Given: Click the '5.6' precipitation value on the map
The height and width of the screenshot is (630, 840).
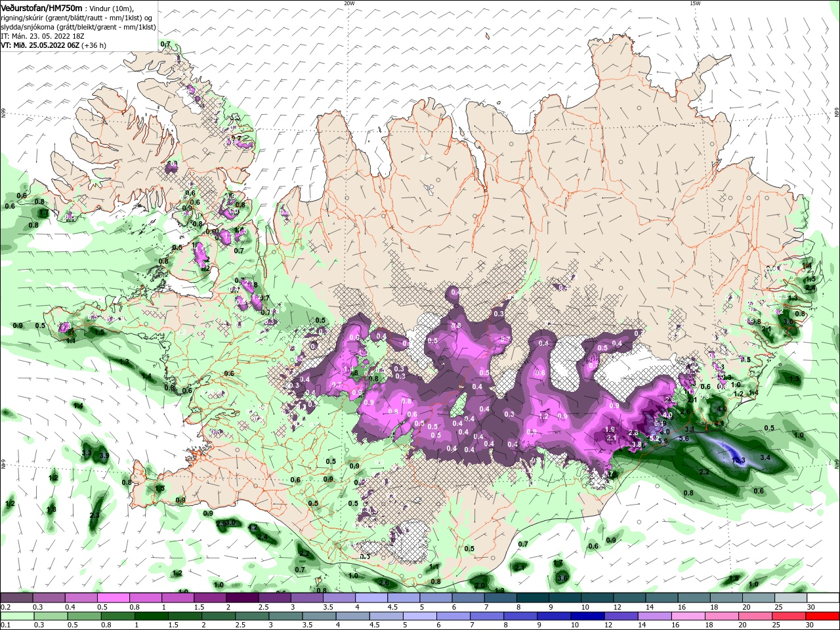Looking at the screenshot, I should 683,438.
